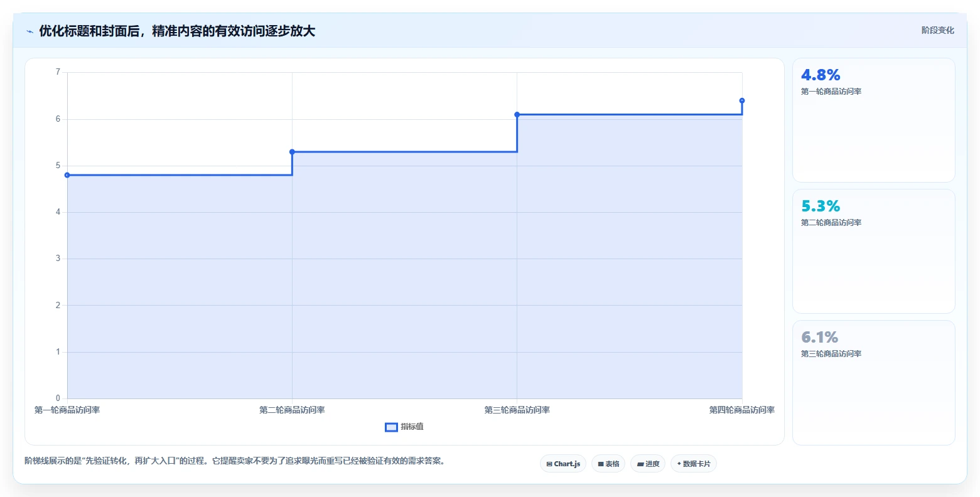Select the 数据卡片 tag chip
980x497 pixels.
click(x=694, y=464)
